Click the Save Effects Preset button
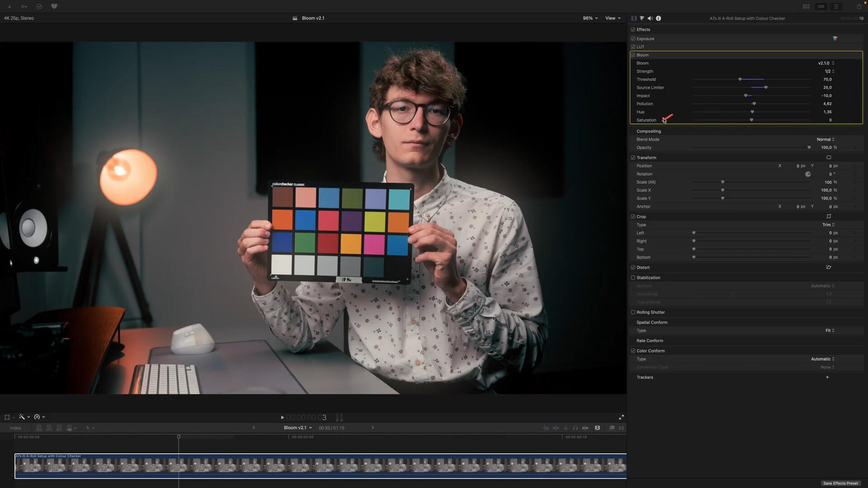The width and height of the screenshot is (868, 488). pyautogui.click(x=840, y=483)
